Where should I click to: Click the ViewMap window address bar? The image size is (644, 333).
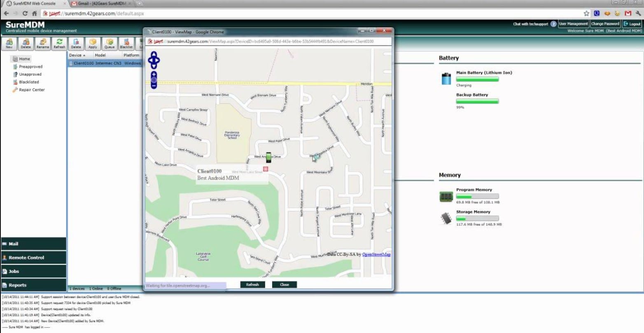269,42
